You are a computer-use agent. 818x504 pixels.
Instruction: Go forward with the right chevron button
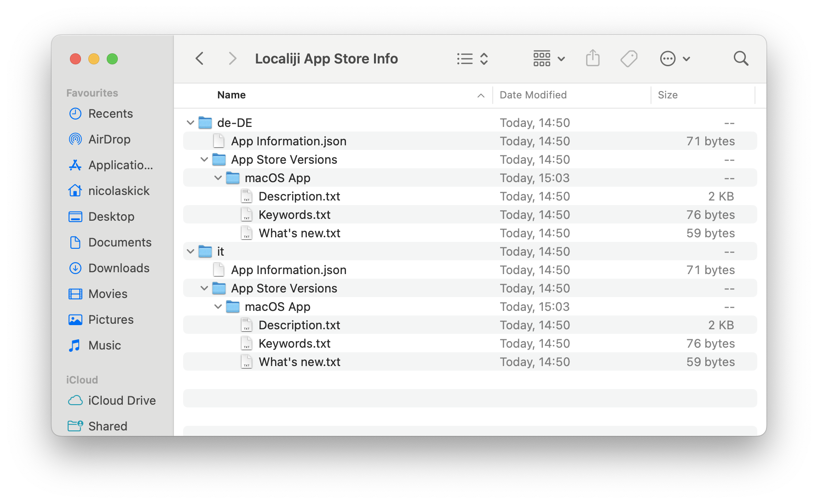point(232,58)
